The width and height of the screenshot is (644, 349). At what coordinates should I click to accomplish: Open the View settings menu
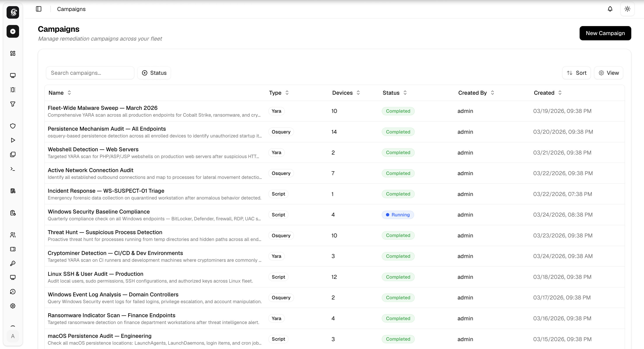609,73
